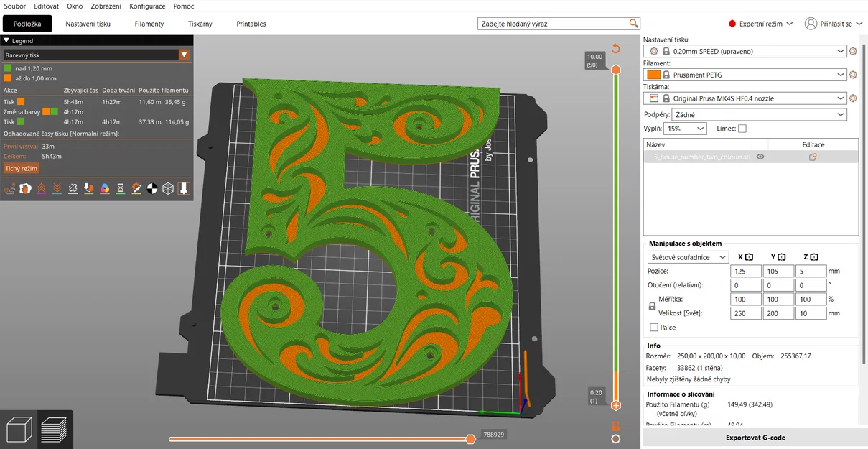Viewport: 868px width, 449px height.
Task: Open the edit icon for the STL object
Action: pos(813,157)
